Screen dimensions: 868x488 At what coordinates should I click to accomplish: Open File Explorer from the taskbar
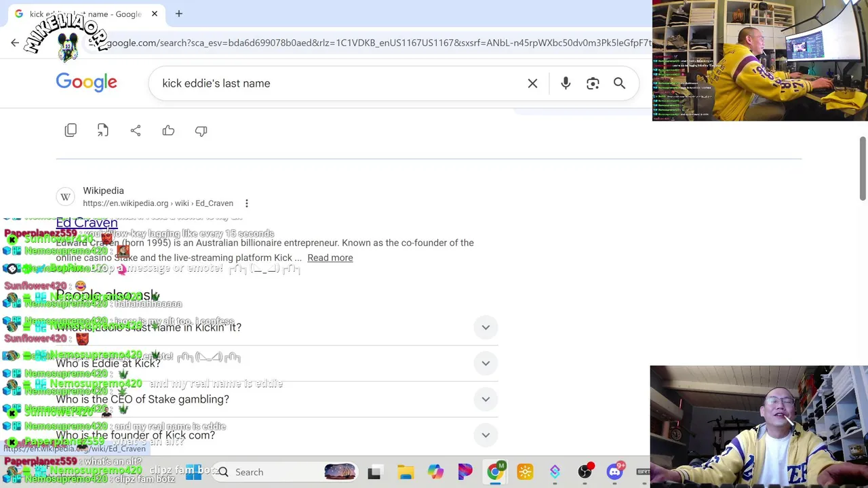406,472
